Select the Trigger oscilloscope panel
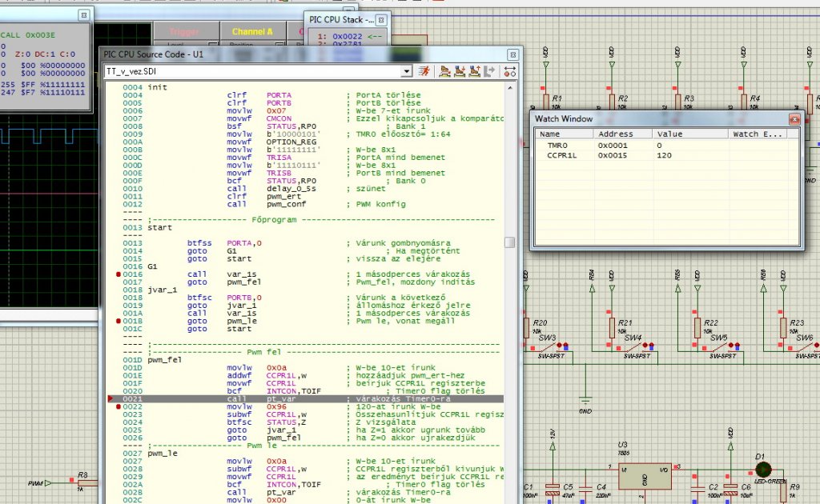Viewport: 820px width, 504px height. [183, 31]
